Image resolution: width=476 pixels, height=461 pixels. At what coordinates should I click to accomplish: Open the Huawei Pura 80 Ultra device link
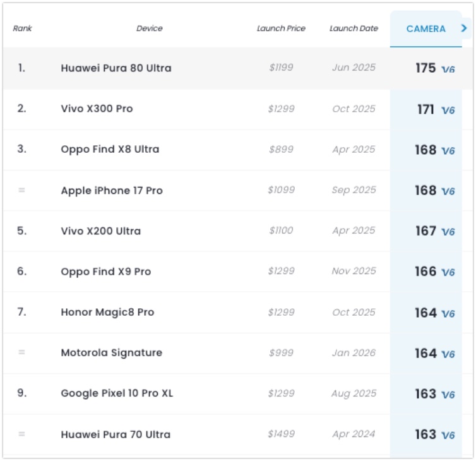point(116,68)
